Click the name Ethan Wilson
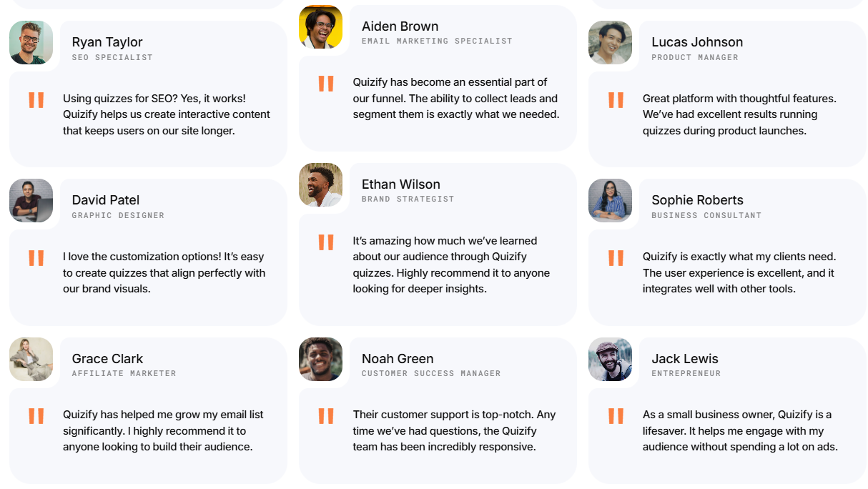 coord(400,184)
